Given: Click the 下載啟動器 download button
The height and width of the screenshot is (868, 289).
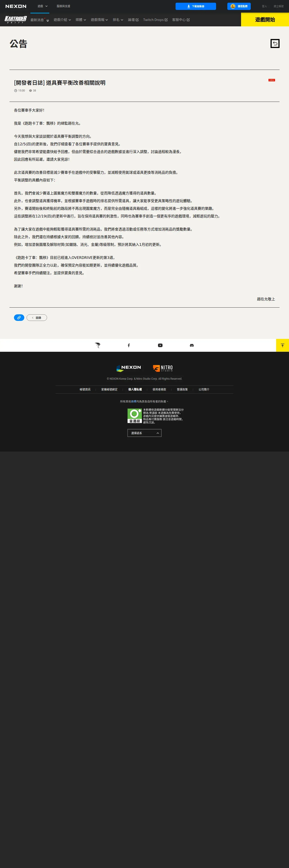Looking at the screenshot, I should coord(196,6).
